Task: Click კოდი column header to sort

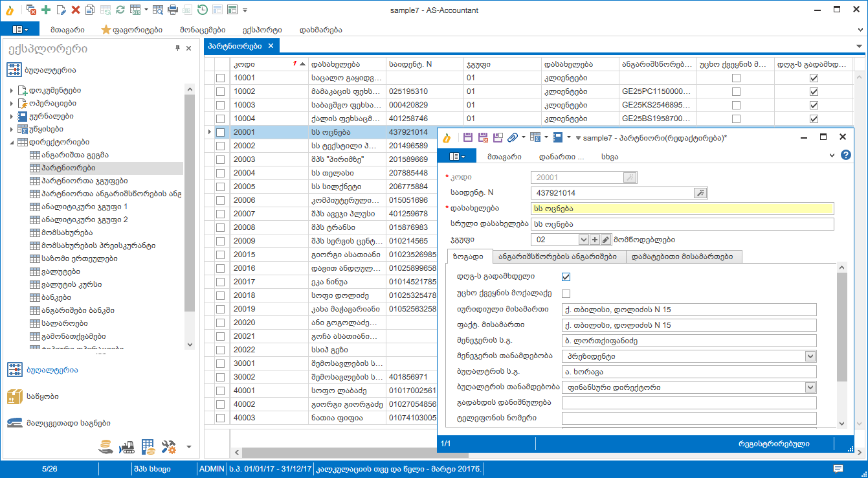Action: pyautogui.click(x=269, y=64)
